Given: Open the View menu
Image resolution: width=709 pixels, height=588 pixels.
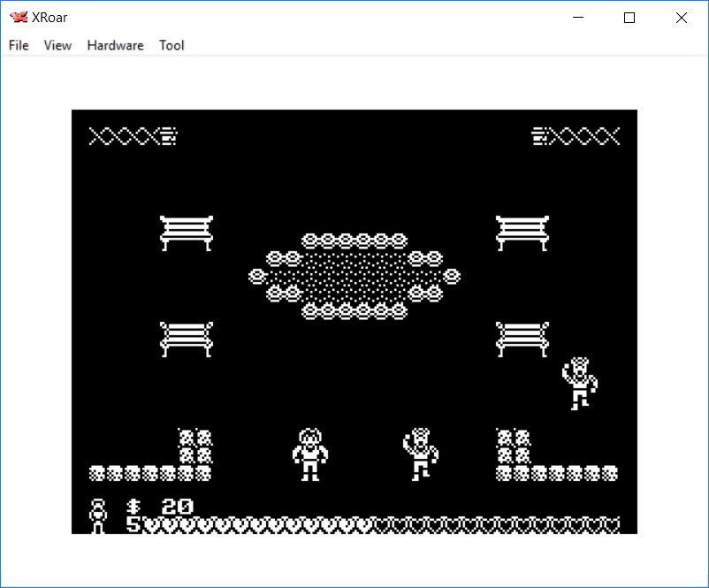Looking at the screenshot, I should (57, 45).
